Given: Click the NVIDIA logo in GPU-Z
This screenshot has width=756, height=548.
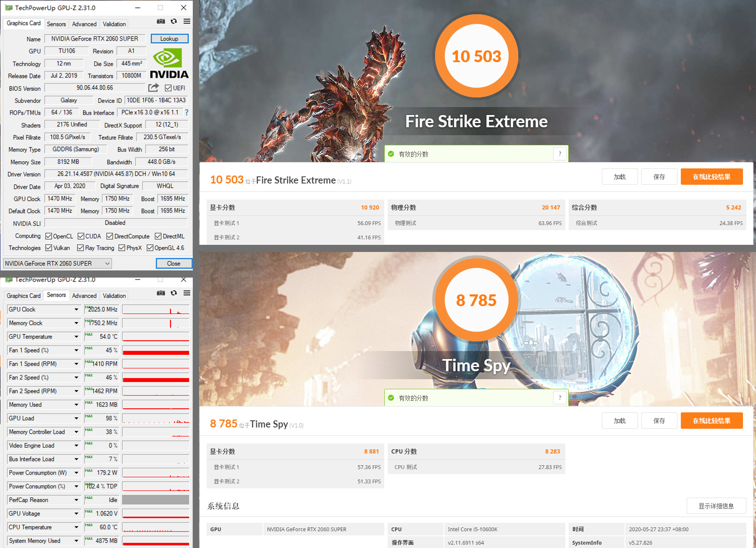Looking at the screenshot, I should [x=169, y=63].
